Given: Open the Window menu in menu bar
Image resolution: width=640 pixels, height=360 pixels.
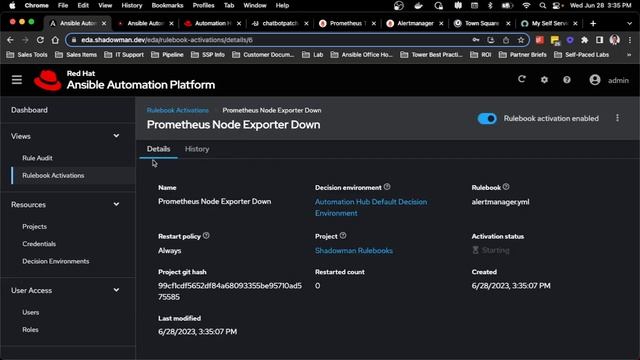Looking at the screenshot, I should click(x=255, y=5).
